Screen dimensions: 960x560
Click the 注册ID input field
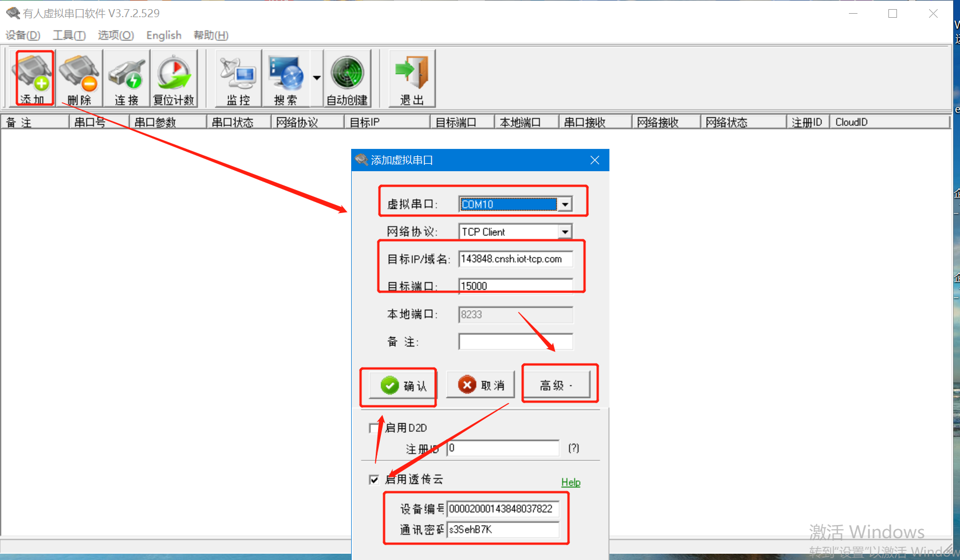(503, 448)
